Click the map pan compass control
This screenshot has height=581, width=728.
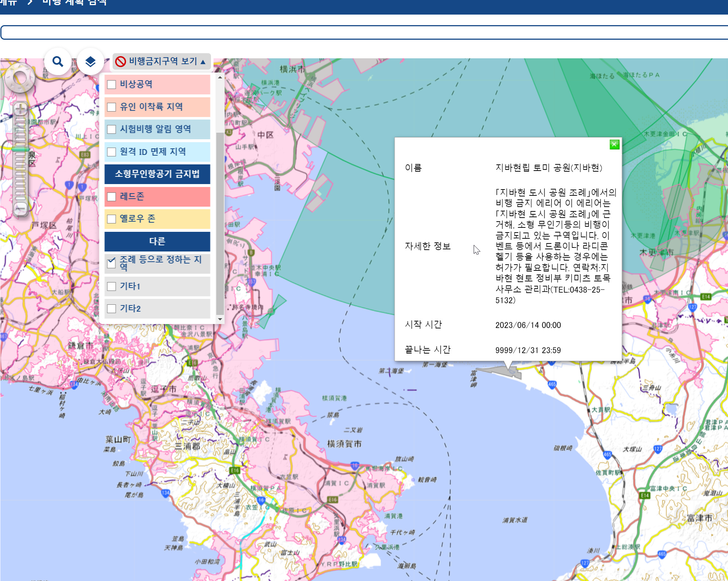pyautogui.click(x=20, y=78)
